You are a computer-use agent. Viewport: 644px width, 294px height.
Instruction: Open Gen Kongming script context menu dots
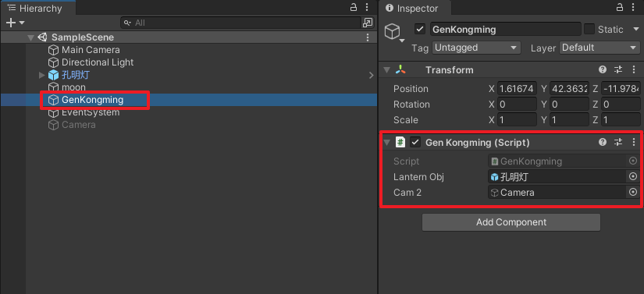click(x=633, y=142)
